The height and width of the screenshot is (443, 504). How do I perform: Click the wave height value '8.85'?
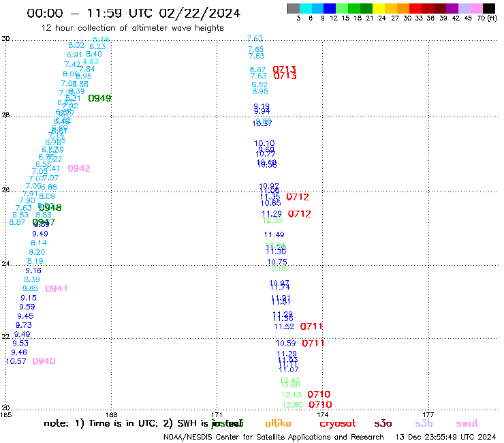30,288
